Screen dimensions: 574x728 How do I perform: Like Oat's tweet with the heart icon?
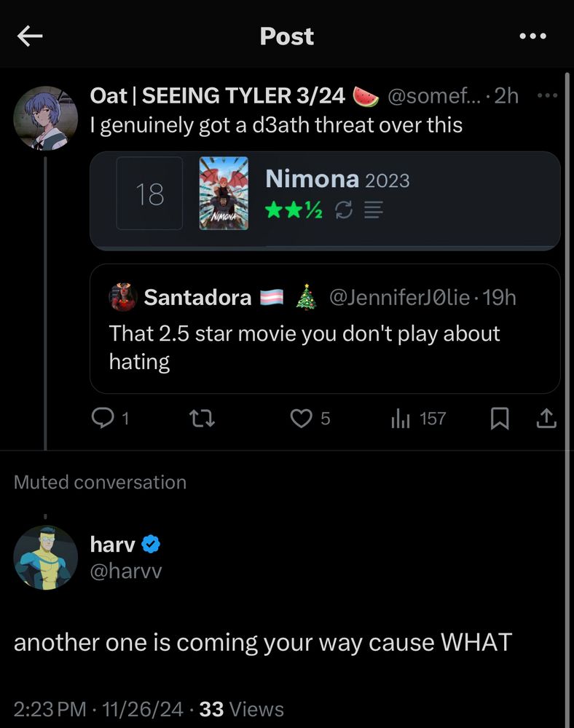[301, 418]
